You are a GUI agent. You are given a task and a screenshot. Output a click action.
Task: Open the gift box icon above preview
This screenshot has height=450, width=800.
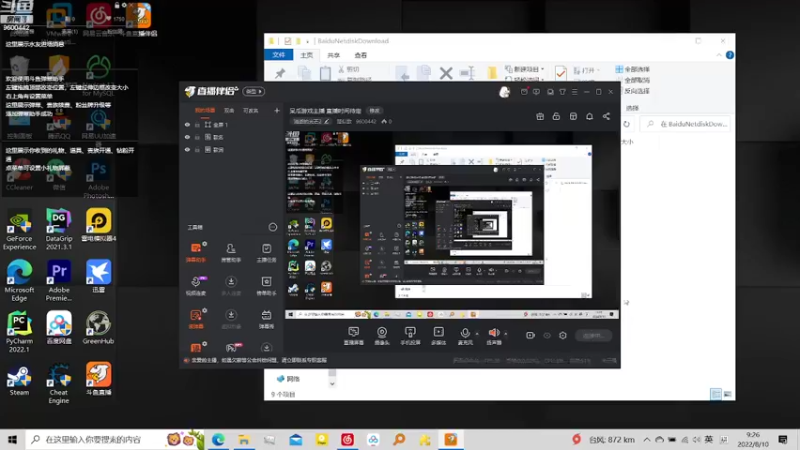click(x=540, y=116)
